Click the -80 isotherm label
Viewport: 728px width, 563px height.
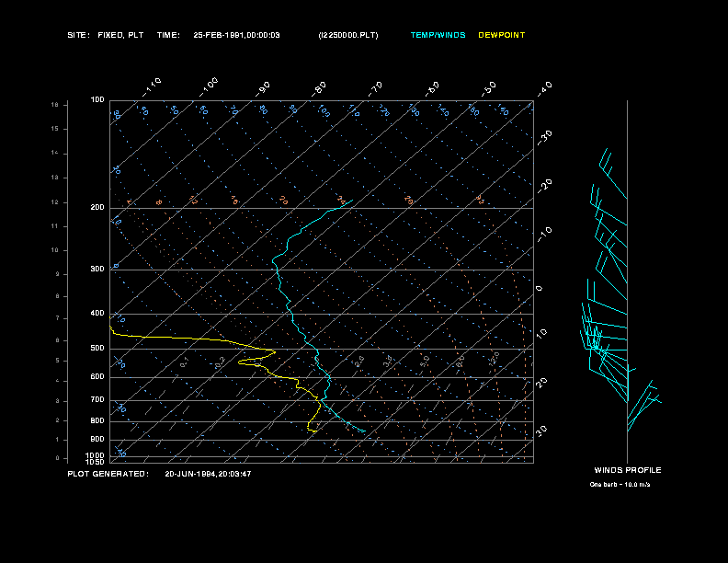(x=319, y=88)
